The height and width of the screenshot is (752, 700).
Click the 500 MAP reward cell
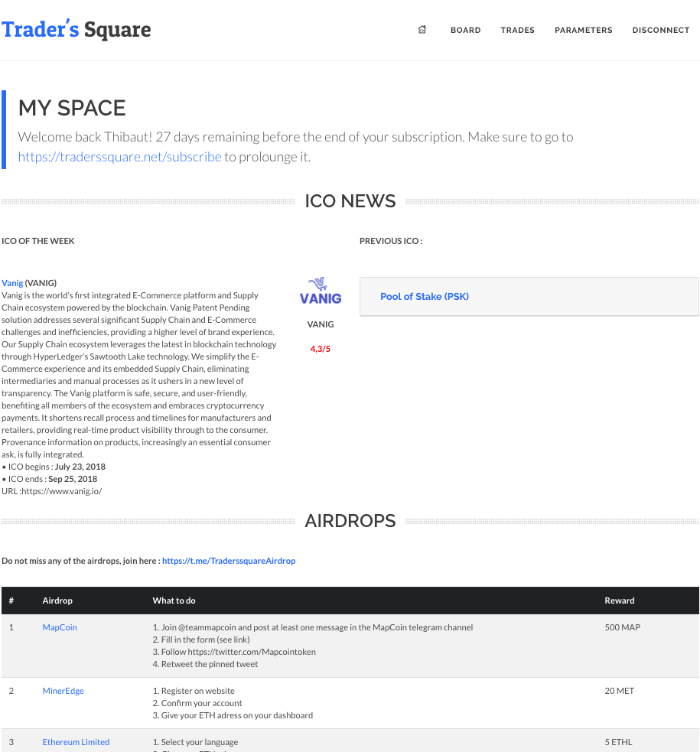click(622, 627)
